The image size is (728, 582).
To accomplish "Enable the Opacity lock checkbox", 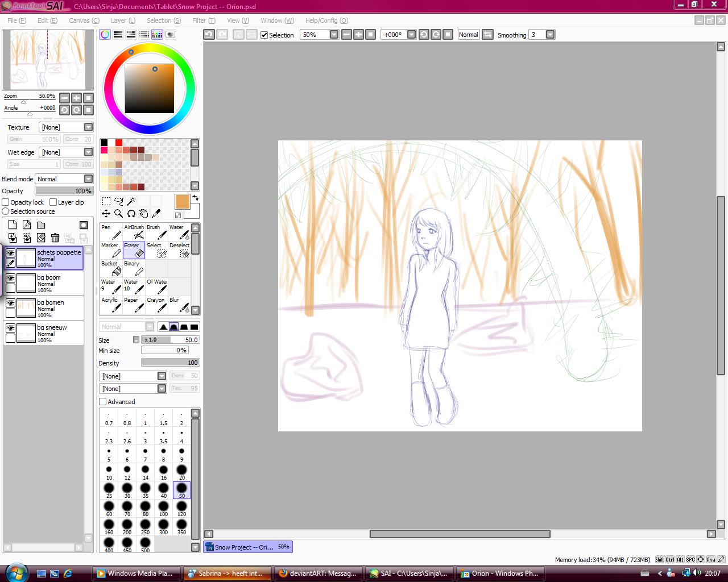I will [6, 202].
